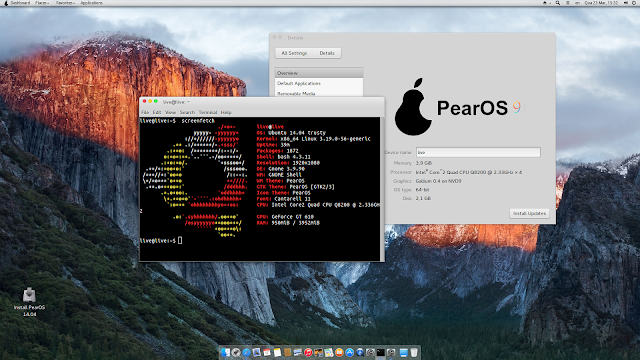Open the red iTunes music dock icon

[x=308, y=353]
